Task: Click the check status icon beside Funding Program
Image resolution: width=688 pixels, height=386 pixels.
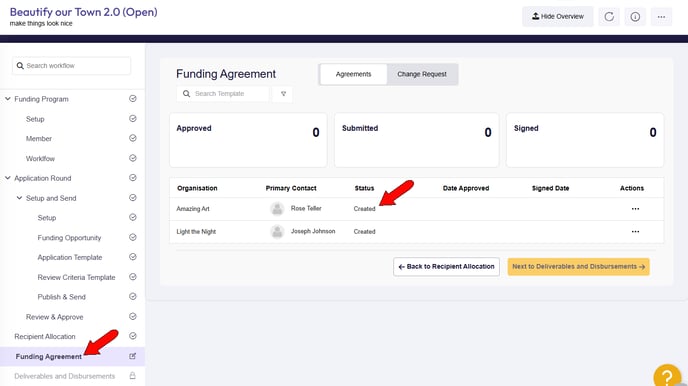Action: coord(133,99)
